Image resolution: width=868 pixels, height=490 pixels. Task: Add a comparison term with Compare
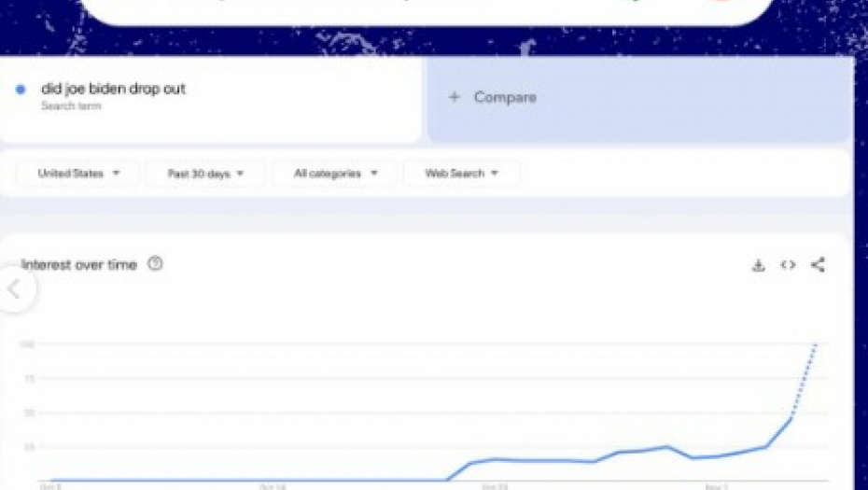(x=504, y=97)
